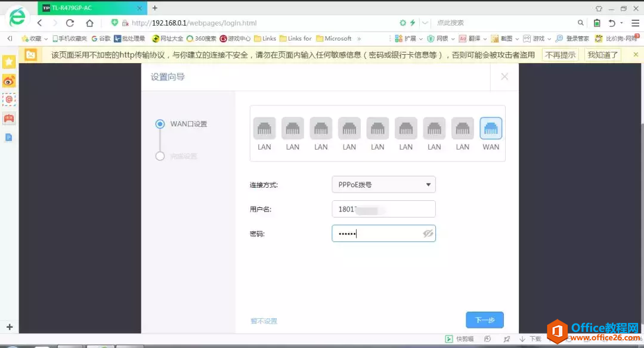Click the 用户名 username field
Image resolution: width=644 pixels, height=348 pixels.
[x=383, y=209]
